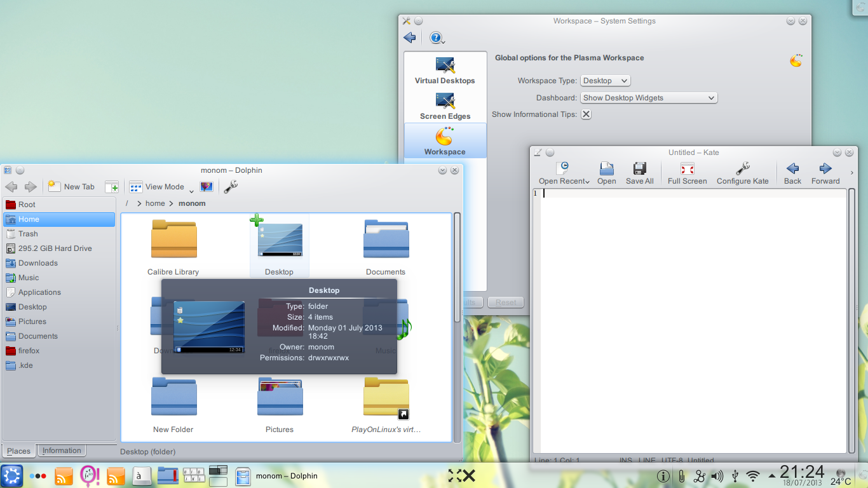Open the KDE application launcher
868x488 pixels.
coord(11,475)
